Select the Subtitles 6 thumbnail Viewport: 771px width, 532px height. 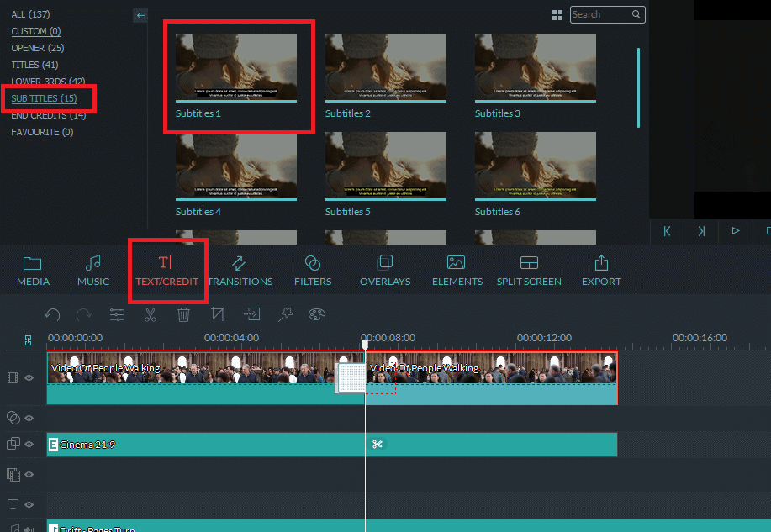(535, 166)
